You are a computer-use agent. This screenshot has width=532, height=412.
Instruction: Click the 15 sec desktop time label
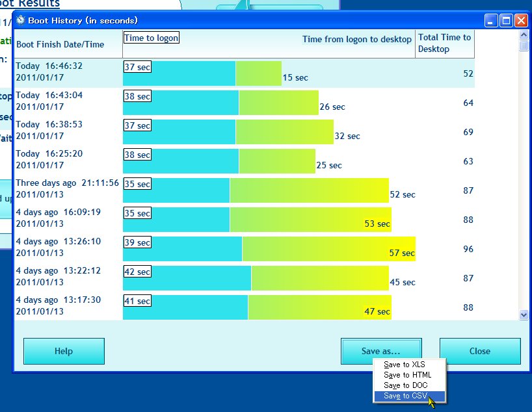(x=295, y=77)
